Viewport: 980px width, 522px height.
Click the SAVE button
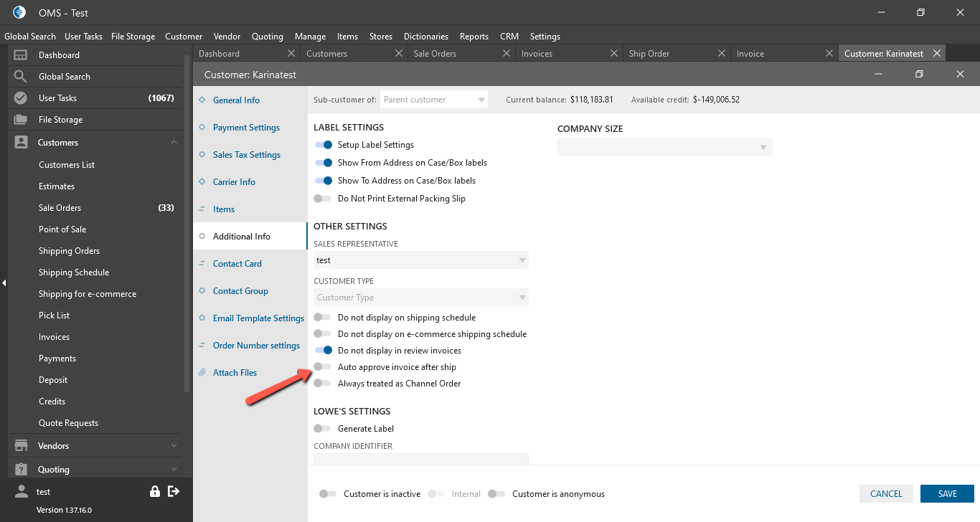click(x=947, y=493)
